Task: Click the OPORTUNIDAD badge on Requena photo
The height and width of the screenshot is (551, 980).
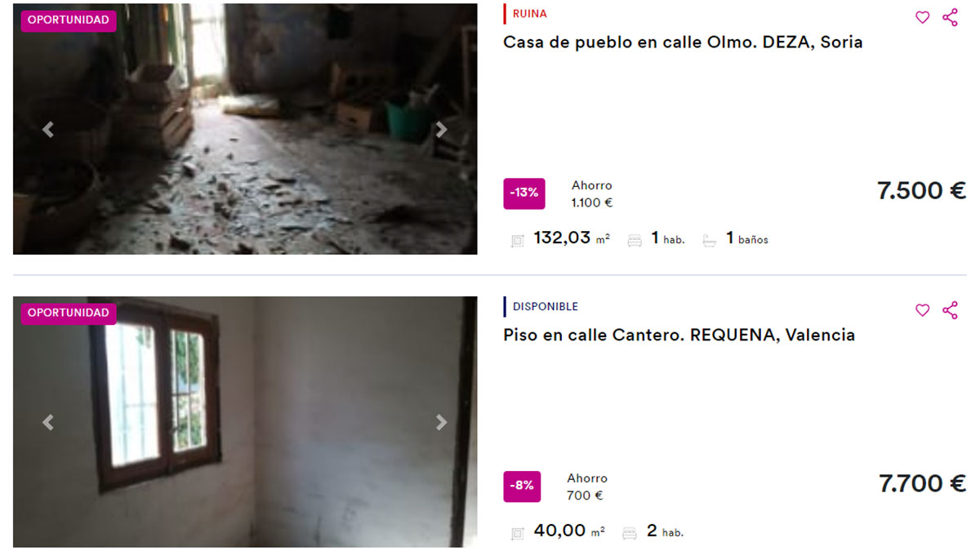Action: click(69, 313)
